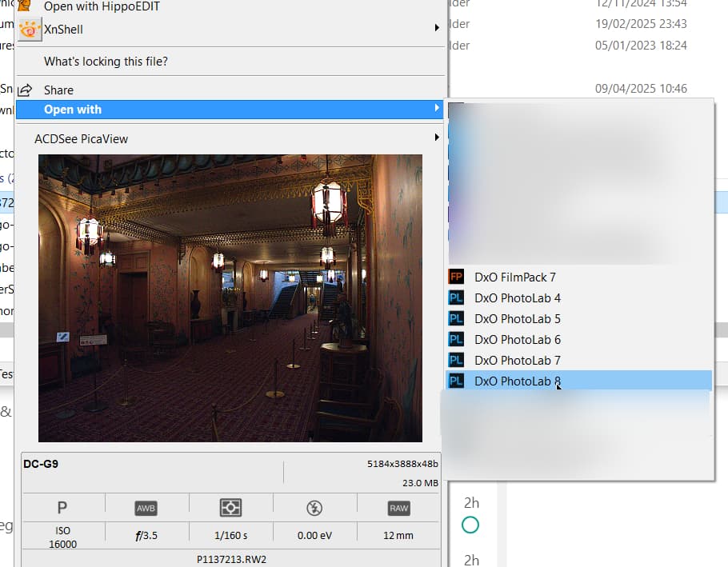Click the PL icon for PhotoLab 6
728x567 pixels.
point(456,340)
